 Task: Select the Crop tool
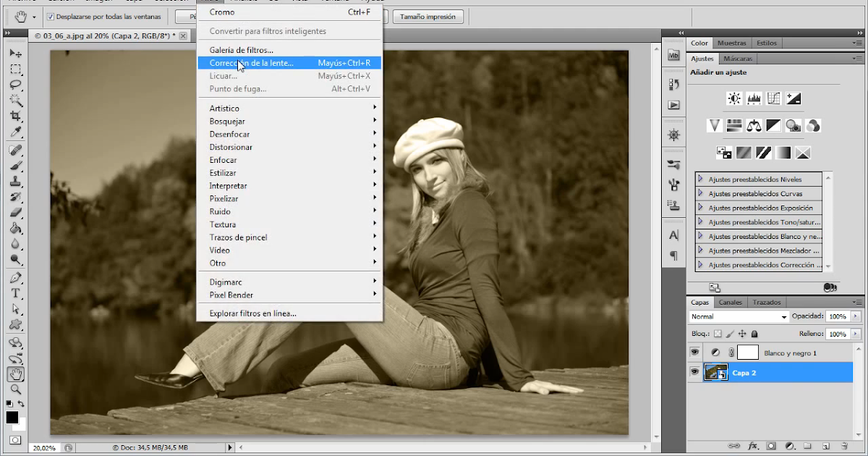pyautogui.click(x=15, y=116)
